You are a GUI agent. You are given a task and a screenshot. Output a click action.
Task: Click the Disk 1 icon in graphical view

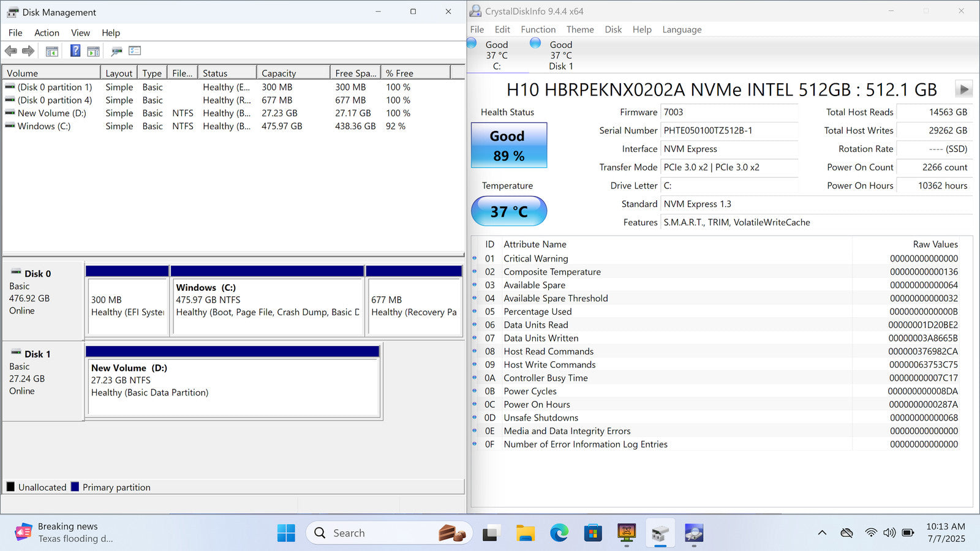tap(17, 353)
